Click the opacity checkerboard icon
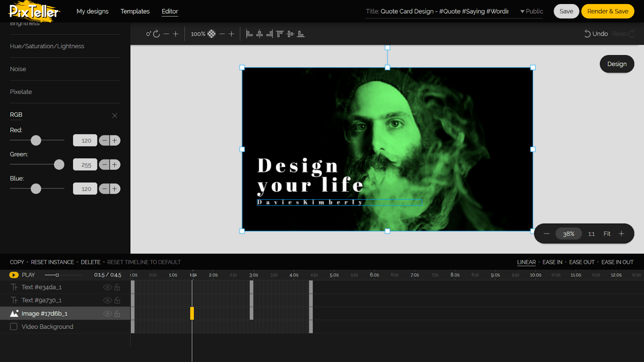The height and width of the screenshot is (362, 644). tap(211, 34)
